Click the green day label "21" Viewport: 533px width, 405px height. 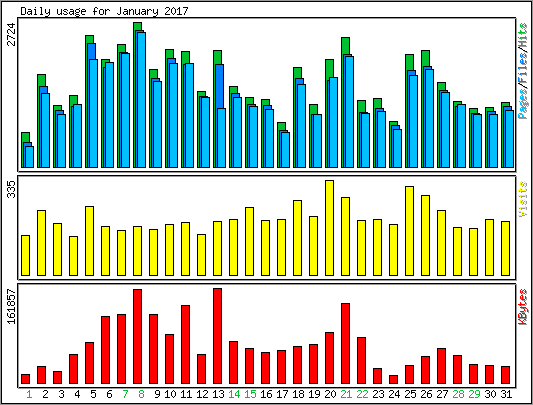346,394
